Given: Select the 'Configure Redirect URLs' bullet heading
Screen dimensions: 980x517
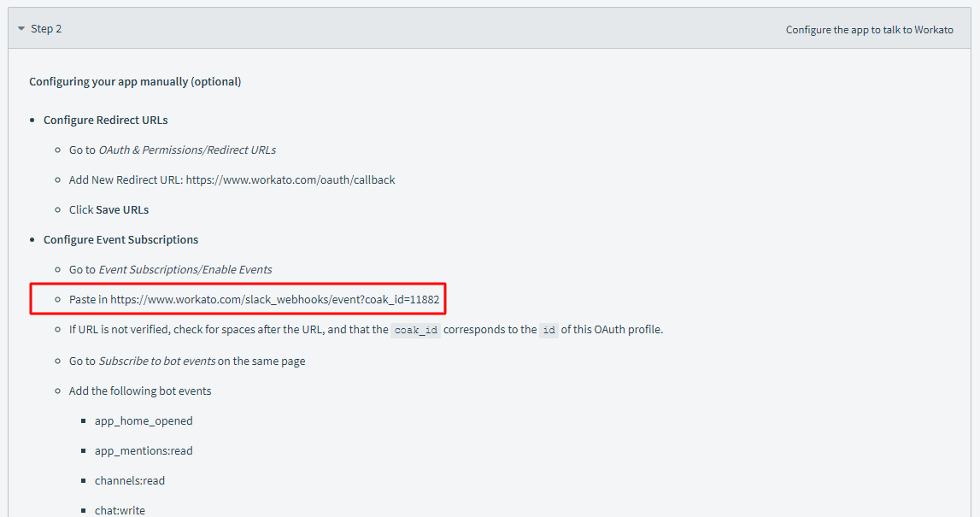Looking at the screenshot, I should [105, 120].
